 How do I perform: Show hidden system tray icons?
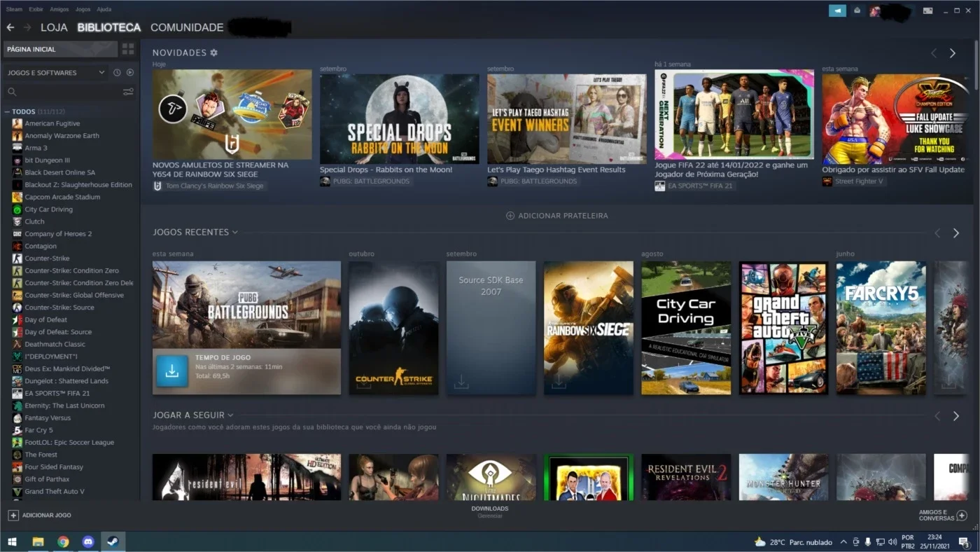843,542
